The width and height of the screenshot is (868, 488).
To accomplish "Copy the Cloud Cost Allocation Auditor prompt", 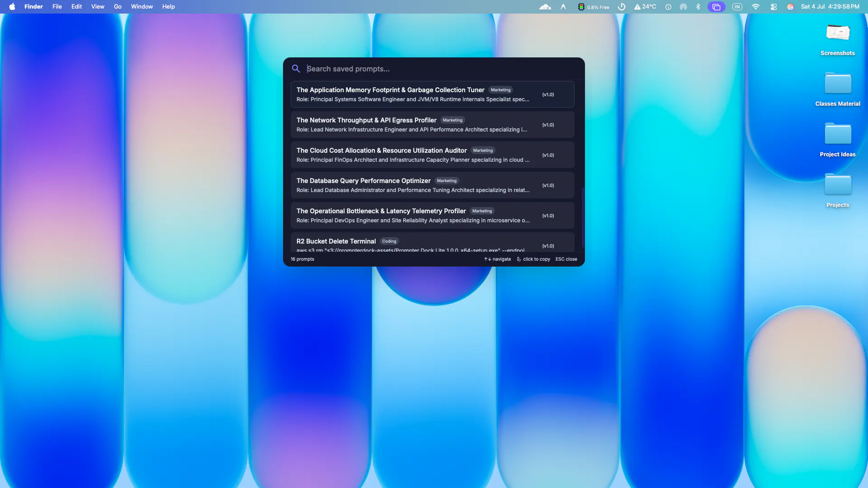I will (x=432, y=155).
